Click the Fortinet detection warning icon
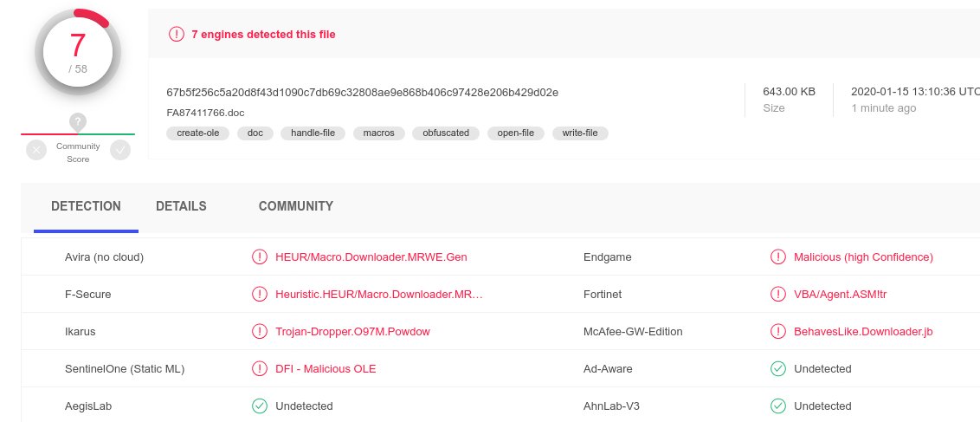The width and height of the screenshot is (980, 422). click(778, 294)
